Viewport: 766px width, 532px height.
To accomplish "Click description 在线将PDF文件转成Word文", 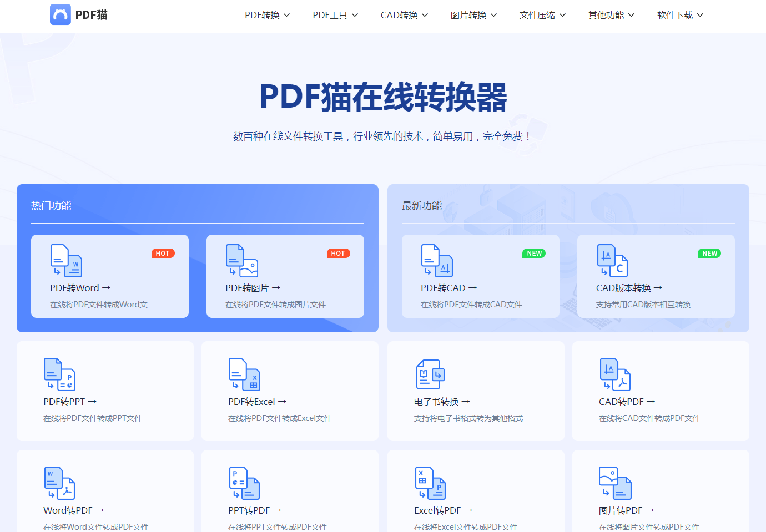I will 99,305.
